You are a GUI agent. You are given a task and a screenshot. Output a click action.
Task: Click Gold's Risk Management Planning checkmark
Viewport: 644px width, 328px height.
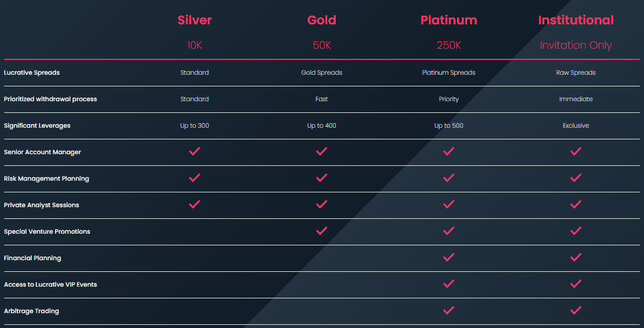point(321,178)
